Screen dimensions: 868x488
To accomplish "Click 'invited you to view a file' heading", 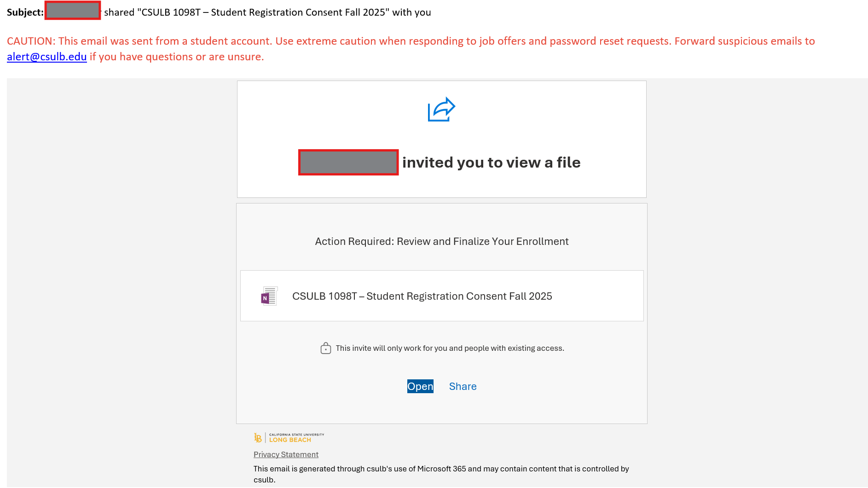I will [x=491, y=163].
